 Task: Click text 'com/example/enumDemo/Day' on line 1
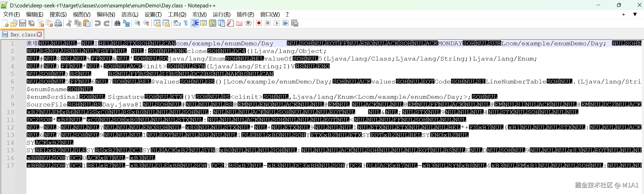tap(225, 44)
